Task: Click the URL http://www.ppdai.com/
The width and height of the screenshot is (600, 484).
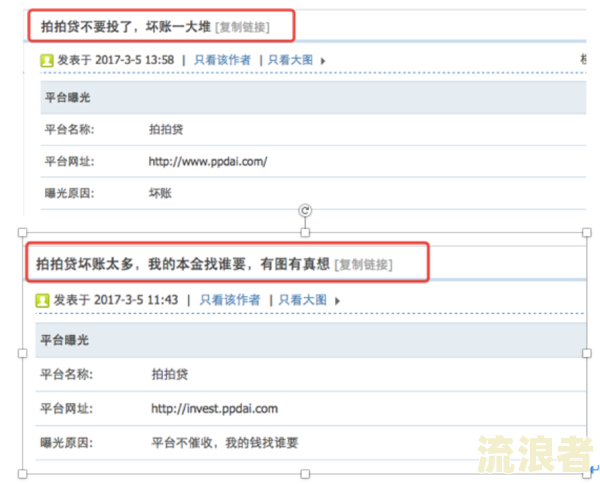Action: coord(208,161)
